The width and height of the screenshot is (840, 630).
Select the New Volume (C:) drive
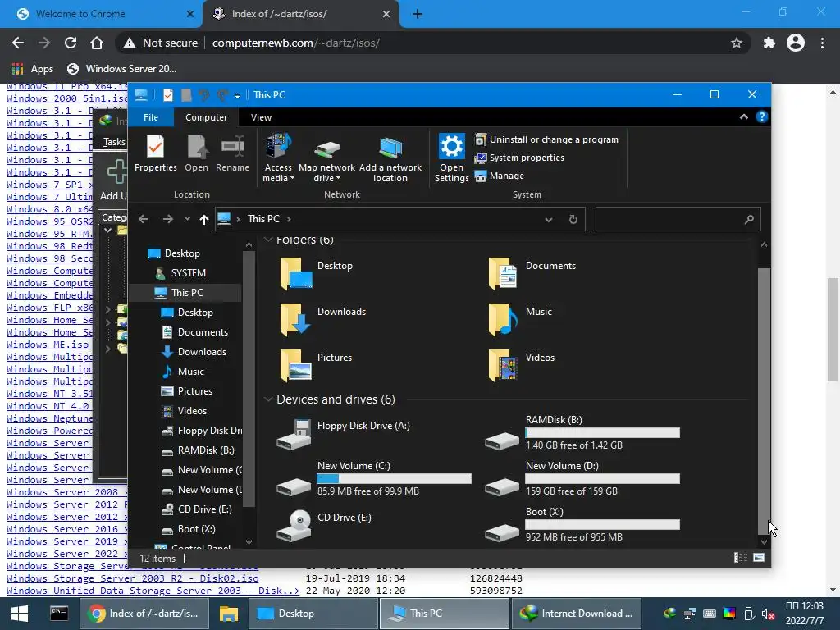tap(374, 479)
